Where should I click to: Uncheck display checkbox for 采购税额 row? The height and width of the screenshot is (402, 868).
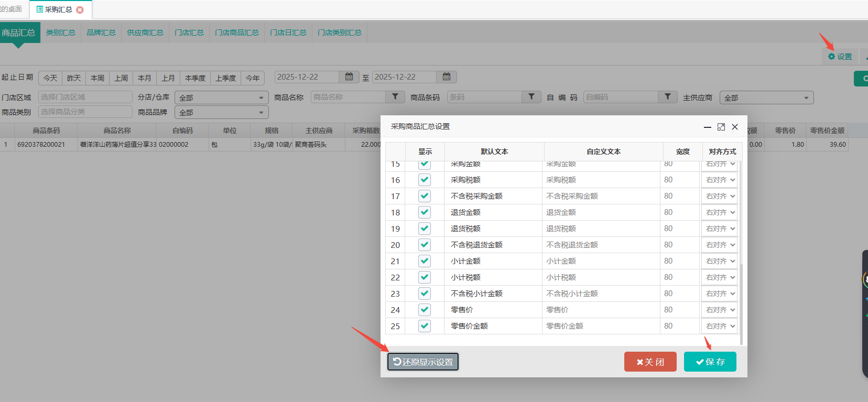click(425, 180)
